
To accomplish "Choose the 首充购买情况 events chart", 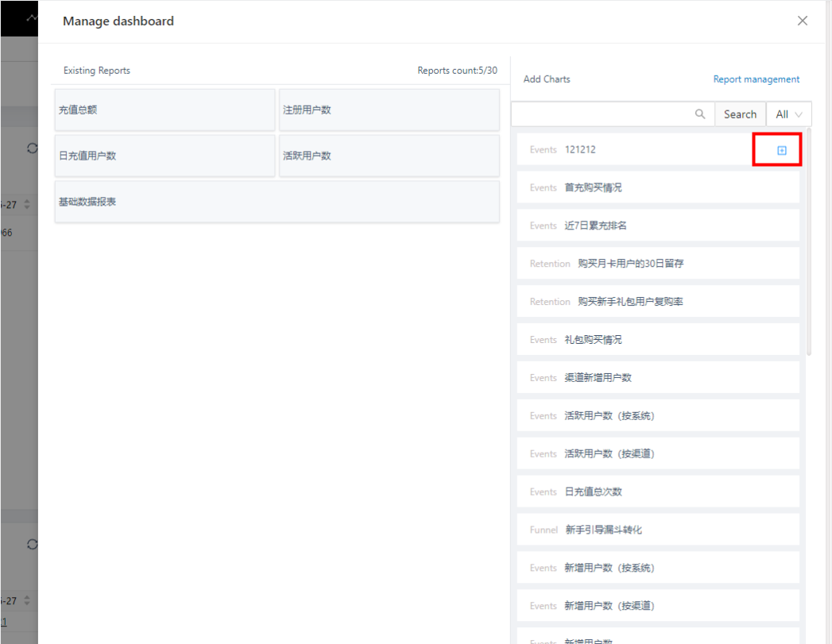I will click(657, 188).
